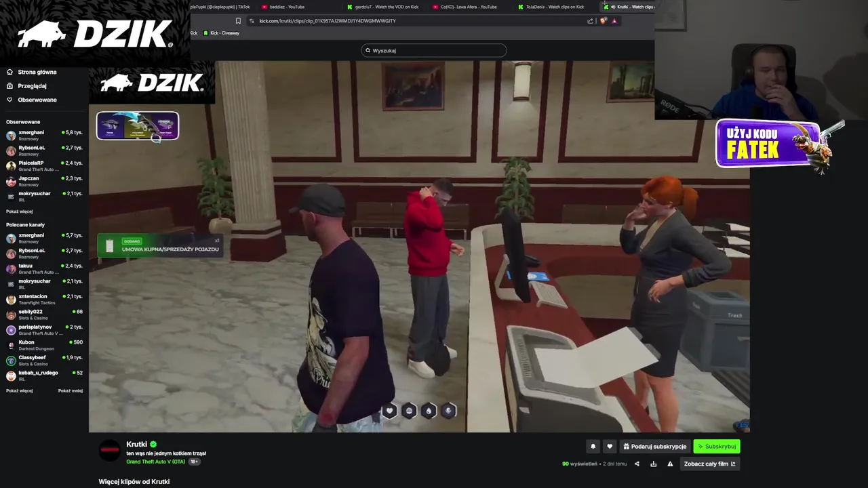This screenshot has width=868, height=488.
Task: Open RybsonLoL avatar under Obserwowane list
Action: point(11,150)
